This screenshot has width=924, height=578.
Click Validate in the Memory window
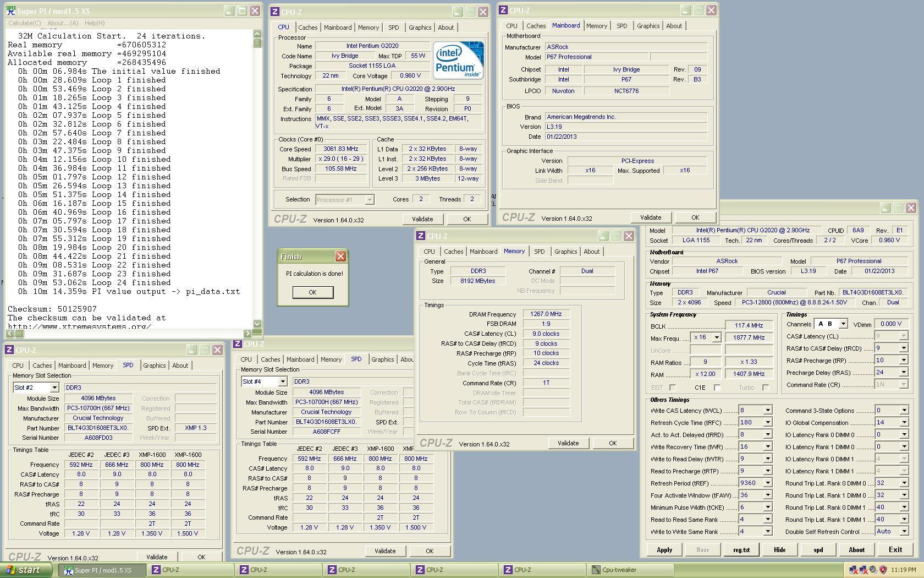tap(568, 443)
